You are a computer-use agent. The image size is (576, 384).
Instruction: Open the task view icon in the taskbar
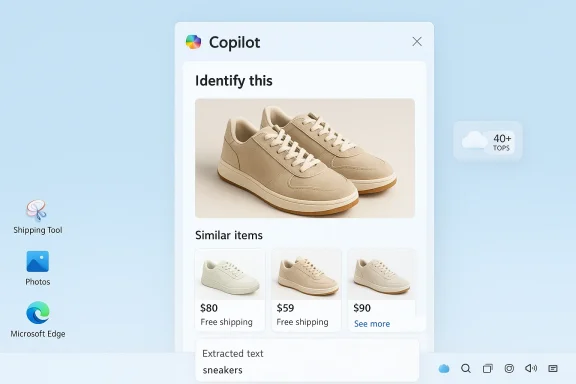pos(487,368)
